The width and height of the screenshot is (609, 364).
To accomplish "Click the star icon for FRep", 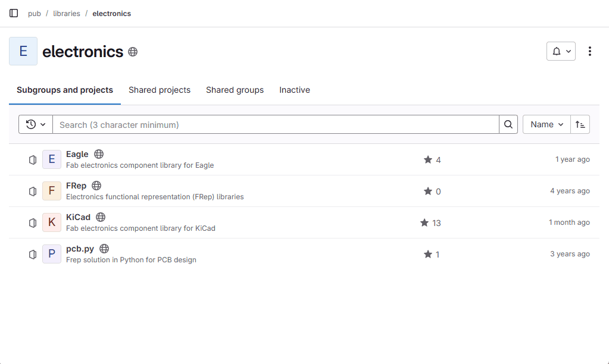I will point(427,192).
